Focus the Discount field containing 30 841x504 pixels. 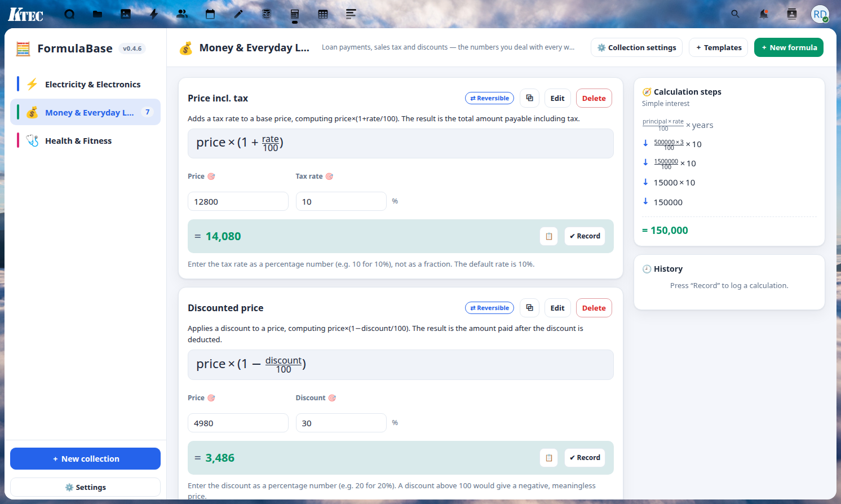pyautogui.click(x=341, y=423)
